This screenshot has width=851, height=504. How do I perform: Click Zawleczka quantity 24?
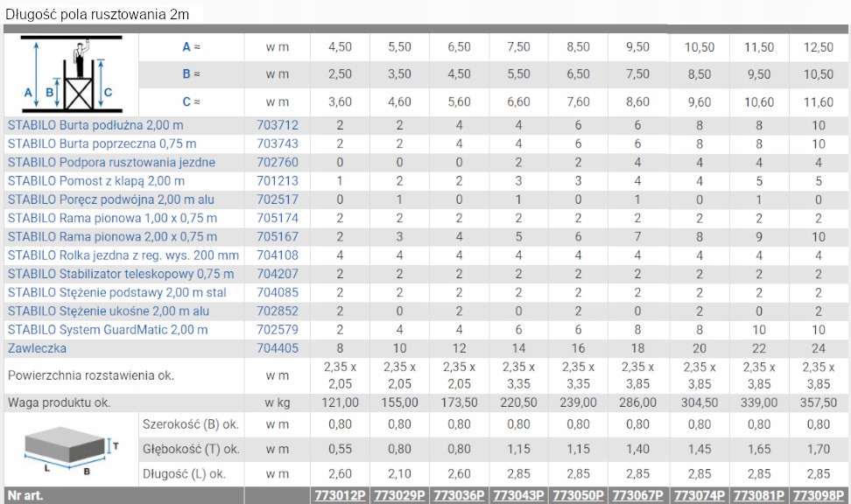pyautogui.click(x=819, y=348)
